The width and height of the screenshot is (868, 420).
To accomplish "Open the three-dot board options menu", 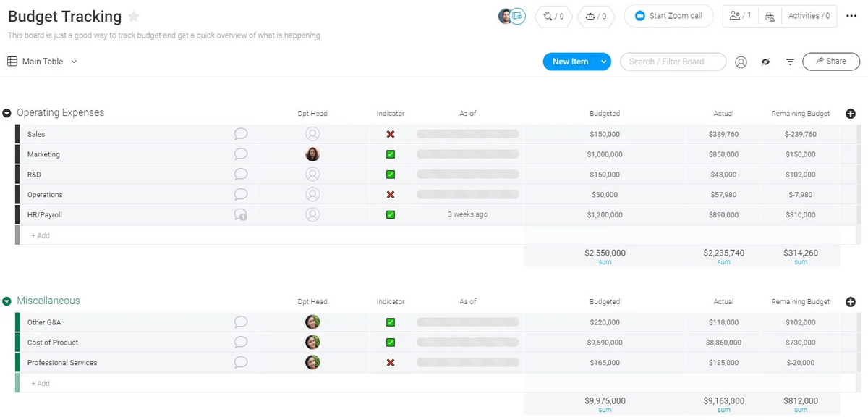I will point(851,16).
